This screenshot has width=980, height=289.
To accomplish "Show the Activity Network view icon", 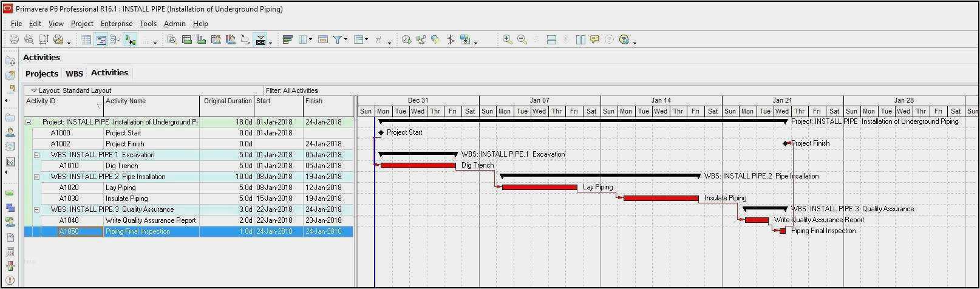I will coord(115,39).
